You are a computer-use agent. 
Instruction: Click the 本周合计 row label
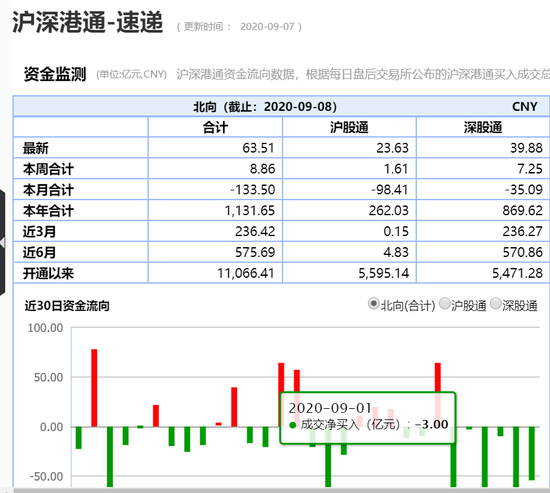(48, 169)
